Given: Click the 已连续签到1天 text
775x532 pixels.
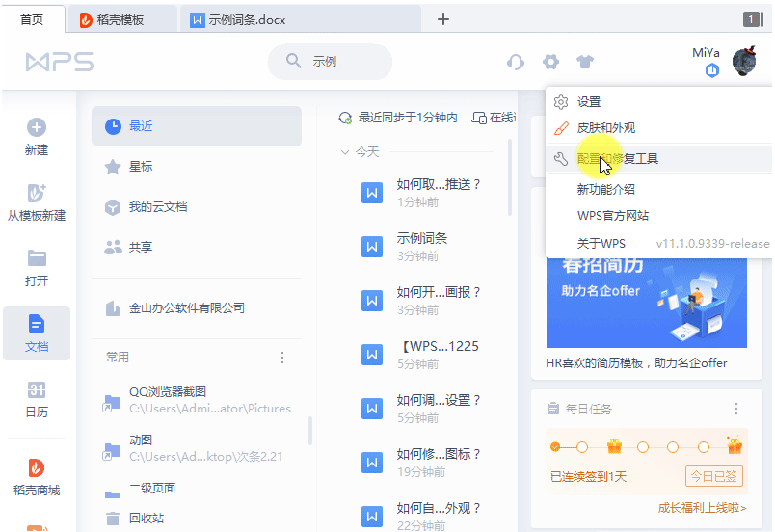Looking at the screenshot, I should pyautogui.click(x=588, y=477).
